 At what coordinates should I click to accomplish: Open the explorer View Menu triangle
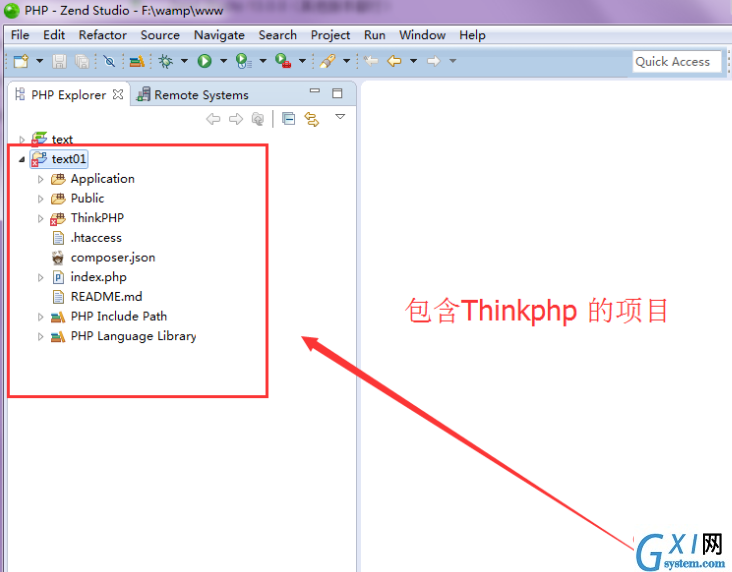coord(340,116)
